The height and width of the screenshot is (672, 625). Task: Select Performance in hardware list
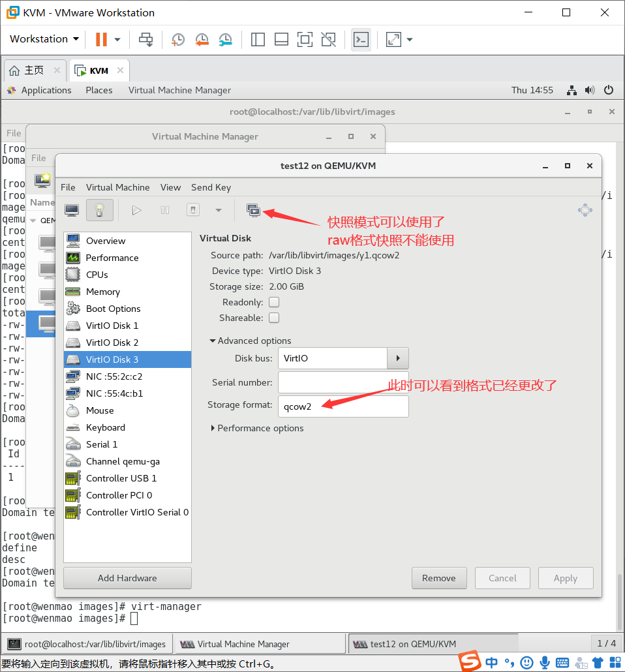[x=127, y=258]
